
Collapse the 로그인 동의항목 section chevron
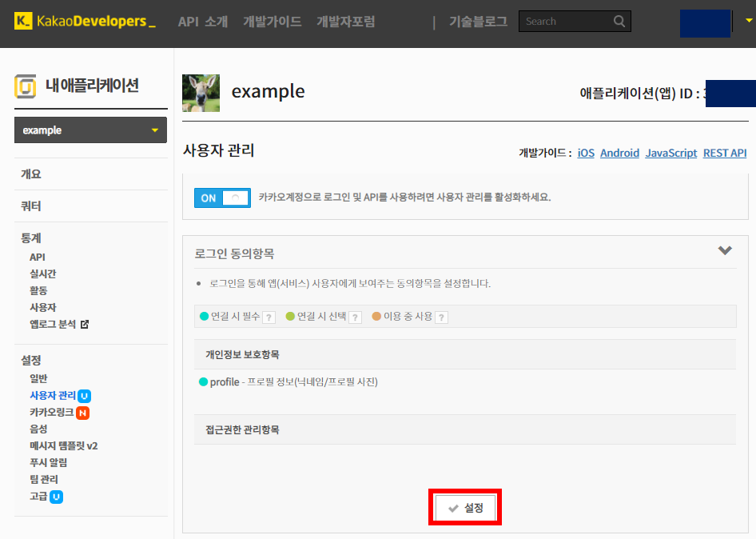coord(725,250)
